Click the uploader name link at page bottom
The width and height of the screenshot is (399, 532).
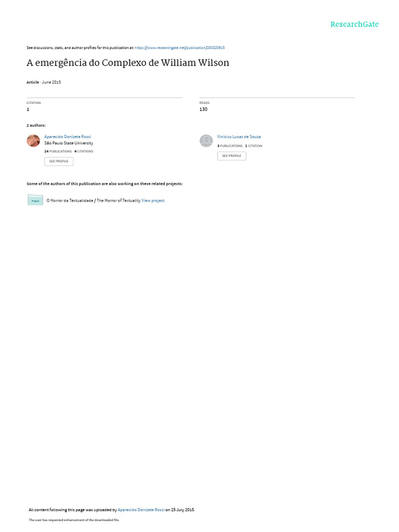click(141, 510)
